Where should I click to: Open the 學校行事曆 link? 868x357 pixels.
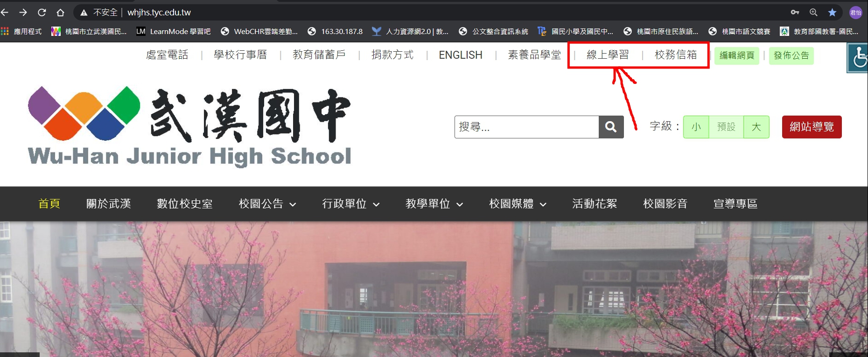[x=240, y=55]
